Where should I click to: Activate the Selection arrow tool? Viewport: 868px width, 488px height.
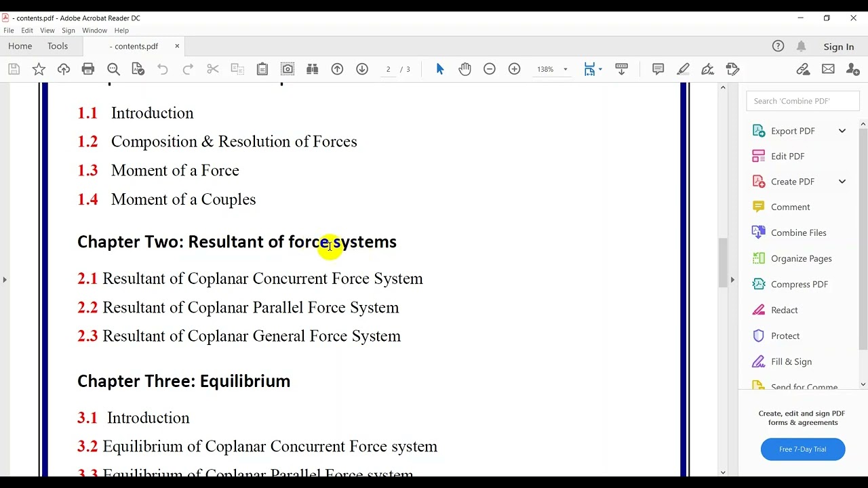coord(439,69)
